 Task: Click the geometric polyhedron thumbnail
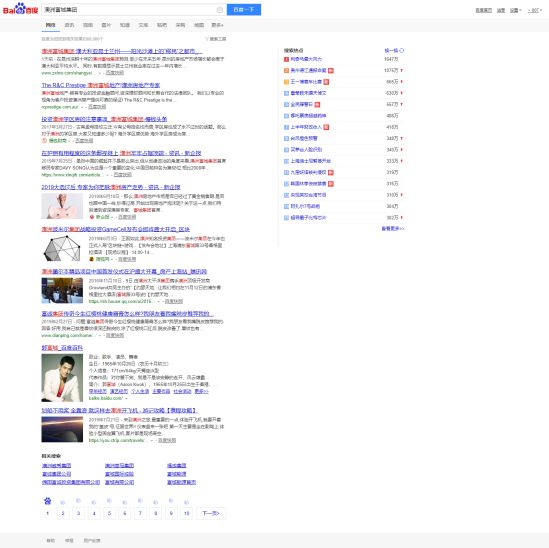pos(62,248)
